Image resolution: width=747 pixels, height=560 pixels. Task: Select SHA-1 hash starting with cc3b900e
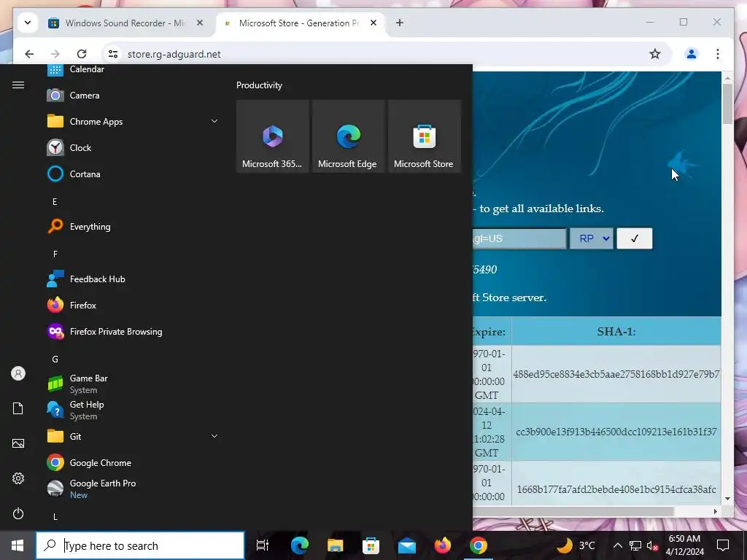coord(616,432)
